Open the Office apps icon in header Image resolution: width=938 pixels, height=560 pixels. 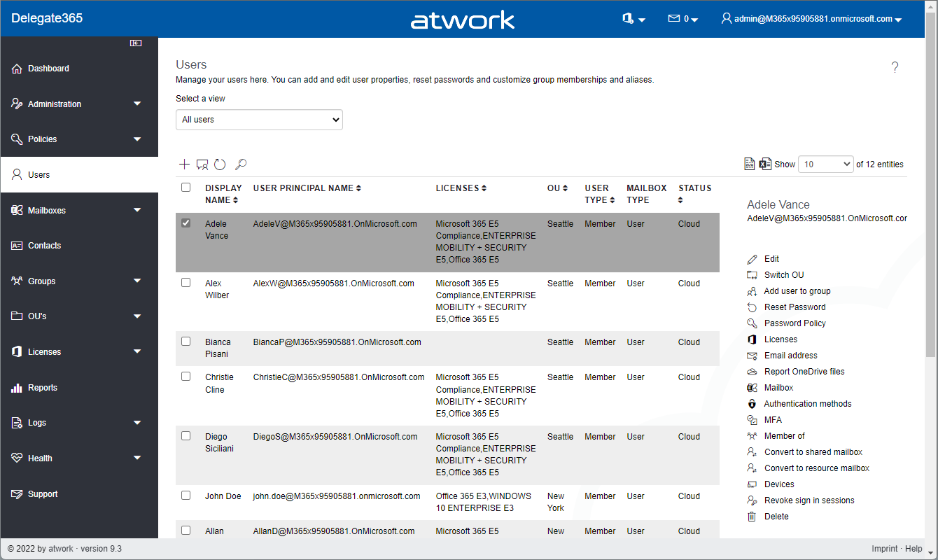tap(633, 19)
